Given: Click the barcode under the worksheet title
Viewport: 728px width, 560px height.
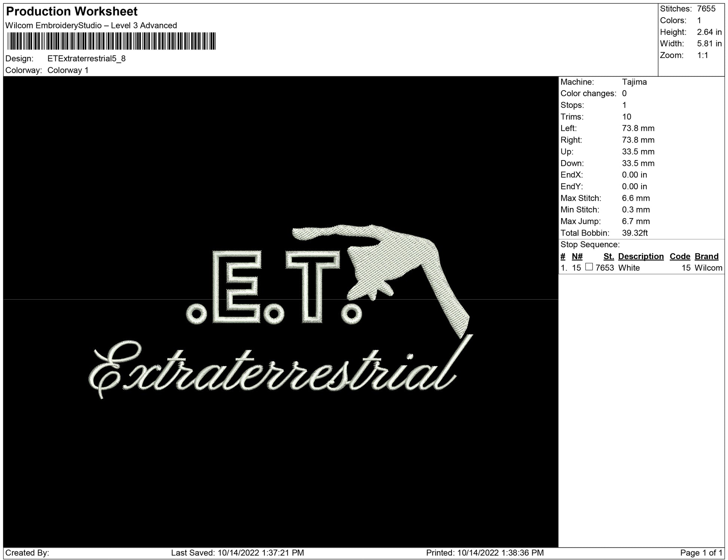Looking at the screenshot, I should click(111, 41).
